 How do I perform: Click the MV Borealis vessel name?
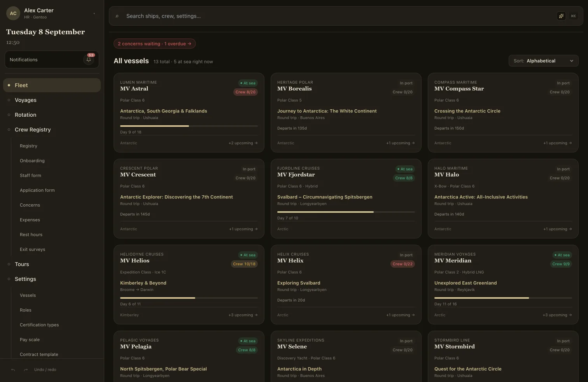pyautogui.click(x=294, y=89)
